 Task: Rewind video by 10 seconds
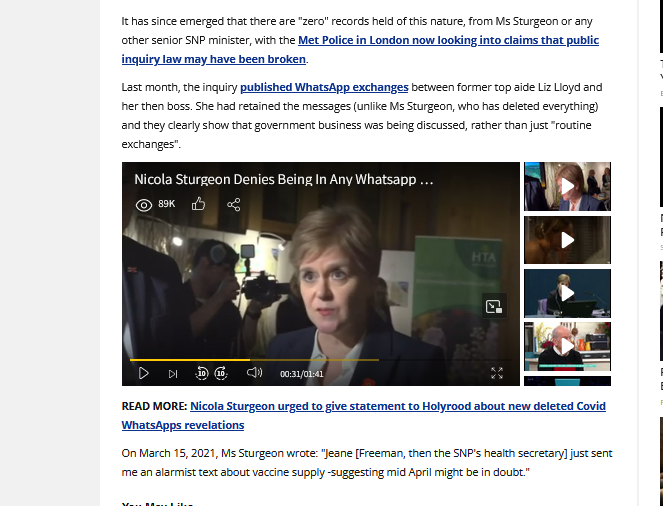(x=202, y=373)
